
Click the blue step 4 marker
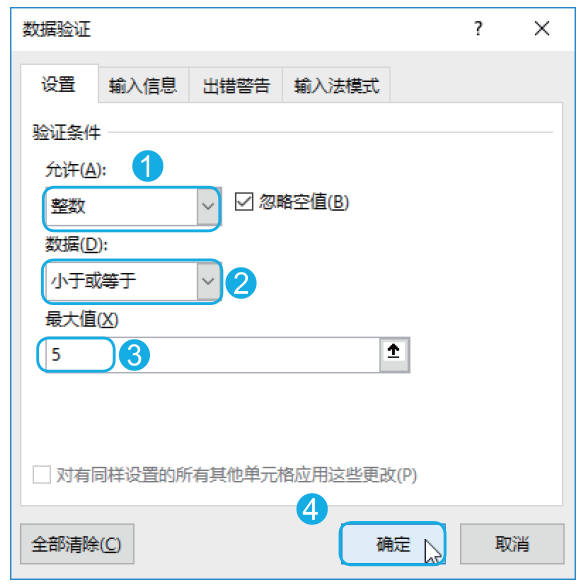(312, 509)
